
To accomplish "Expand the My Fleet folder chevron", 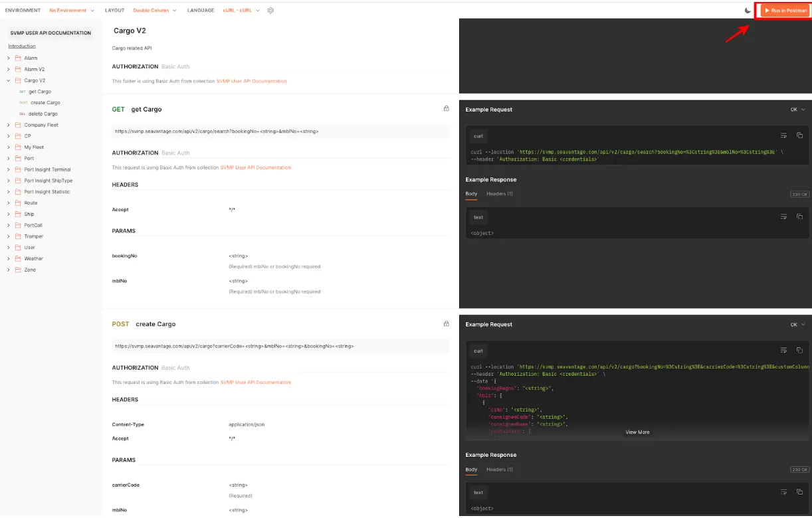I will (9, 147).
